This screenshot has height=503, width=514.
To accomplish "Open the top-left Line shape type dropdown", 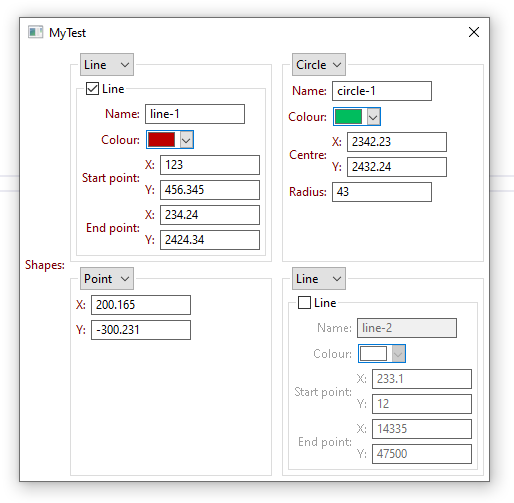I will [x=107, y=64].
